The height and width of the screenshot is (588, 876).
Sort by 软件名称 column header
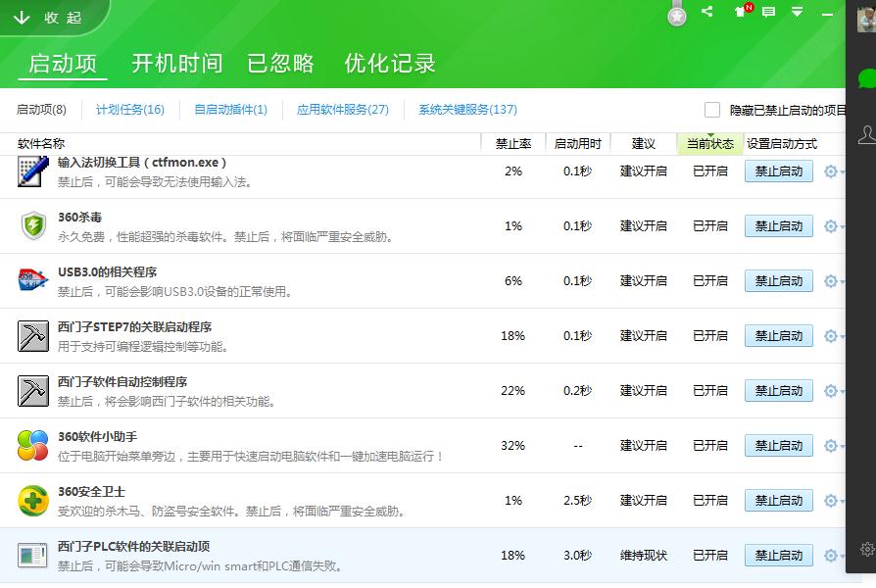click(41, 144)
